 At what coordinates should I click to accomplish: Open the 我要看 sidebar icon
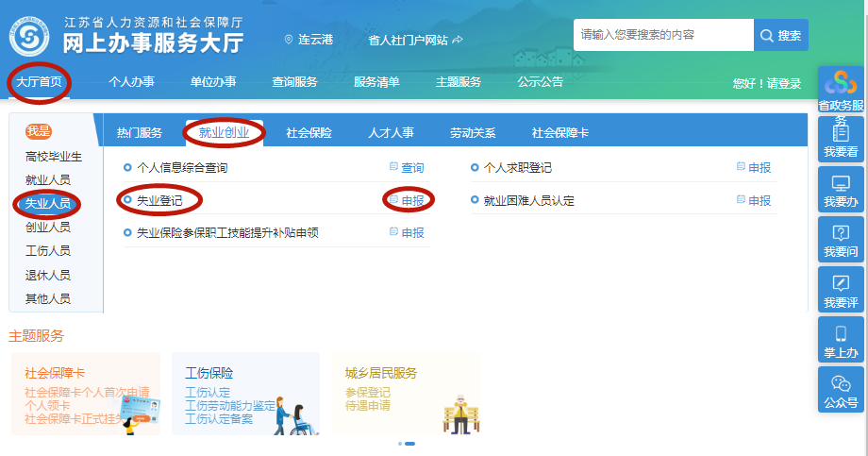(840, 140)
